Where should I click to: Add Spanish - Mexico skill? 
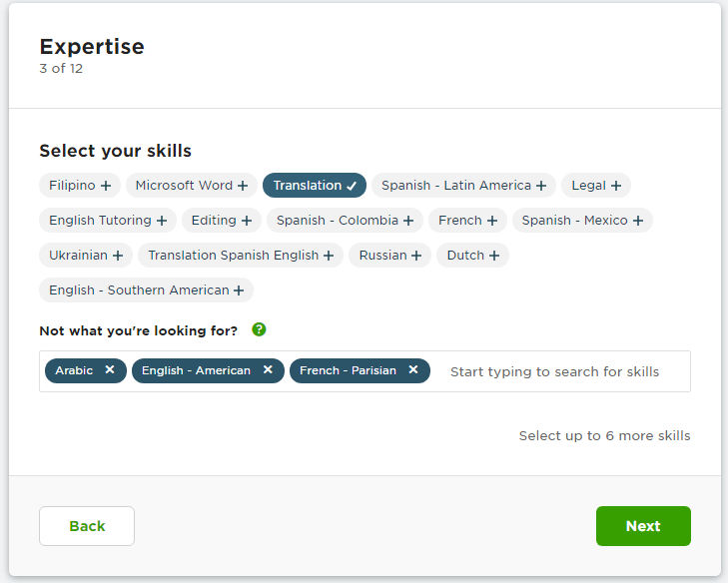tap(582, 220)
